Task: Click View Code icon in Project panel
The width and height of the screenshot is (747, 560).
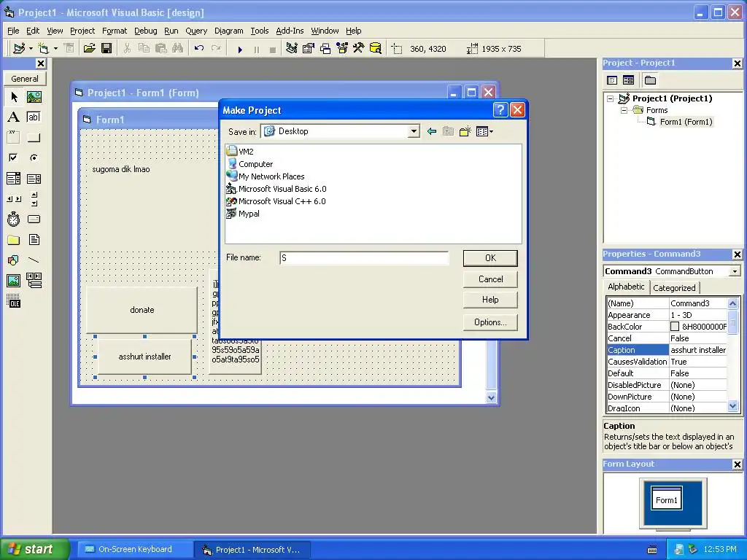Action: click(x=612, y=80)
